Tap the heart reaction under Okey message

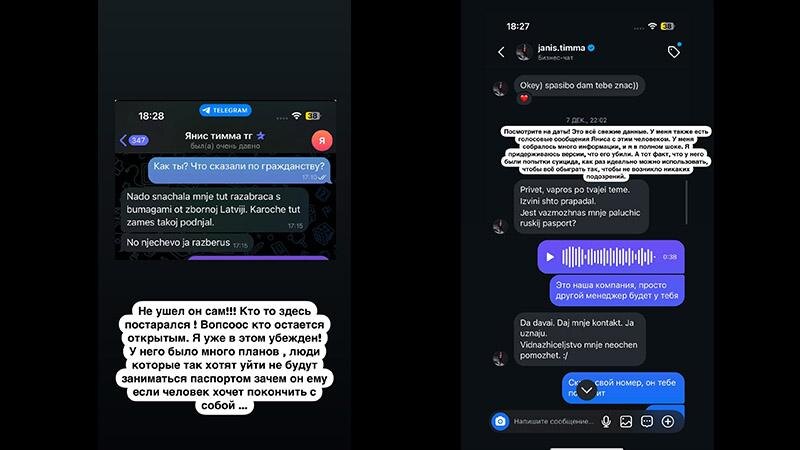[524, 99]
